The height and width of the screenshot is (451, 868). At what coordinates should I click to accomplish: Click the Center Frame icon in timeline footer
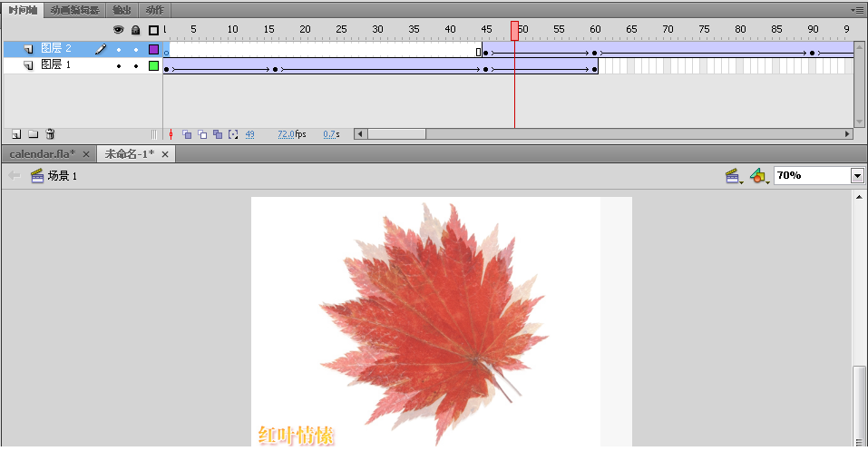171,134
